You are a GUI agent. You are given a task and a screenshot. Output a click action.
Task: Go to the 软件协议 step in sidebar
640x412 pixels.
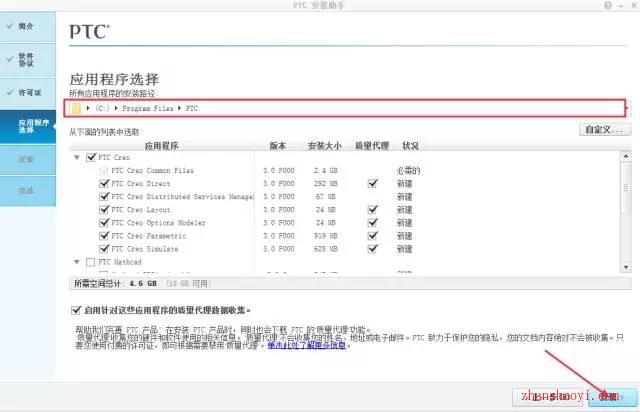(x=28, y=60)
